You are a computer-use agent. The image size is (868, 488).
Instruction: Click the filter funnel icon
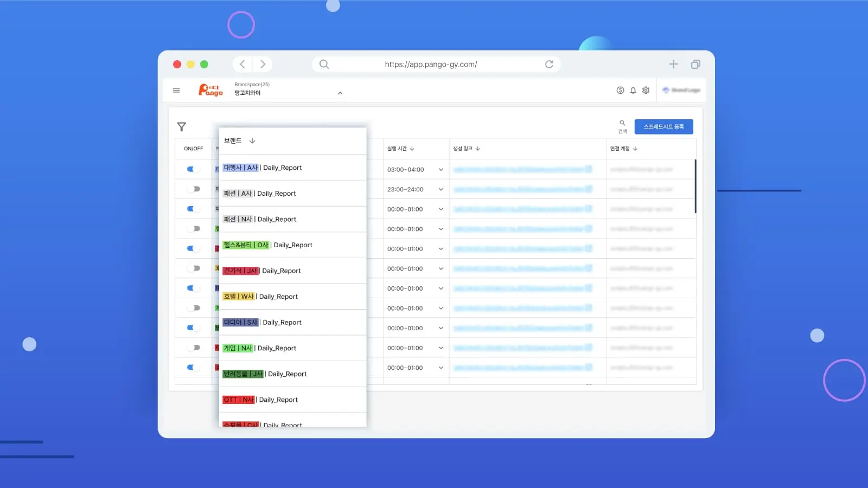182,127
